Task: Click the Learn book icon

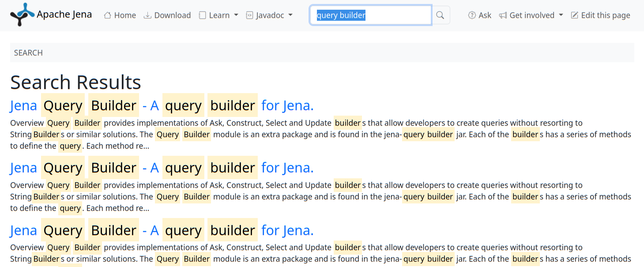Action: pos(202,15)
